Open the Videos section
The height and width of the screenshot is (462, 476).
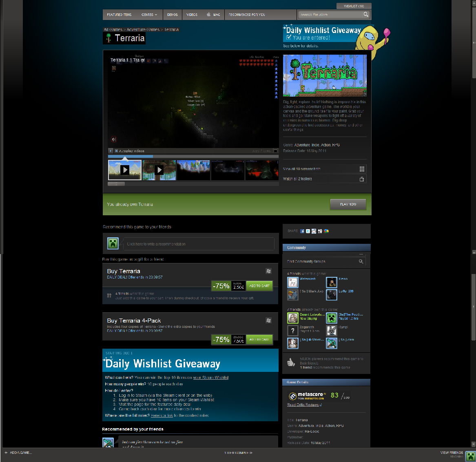(x=192, y=15)
